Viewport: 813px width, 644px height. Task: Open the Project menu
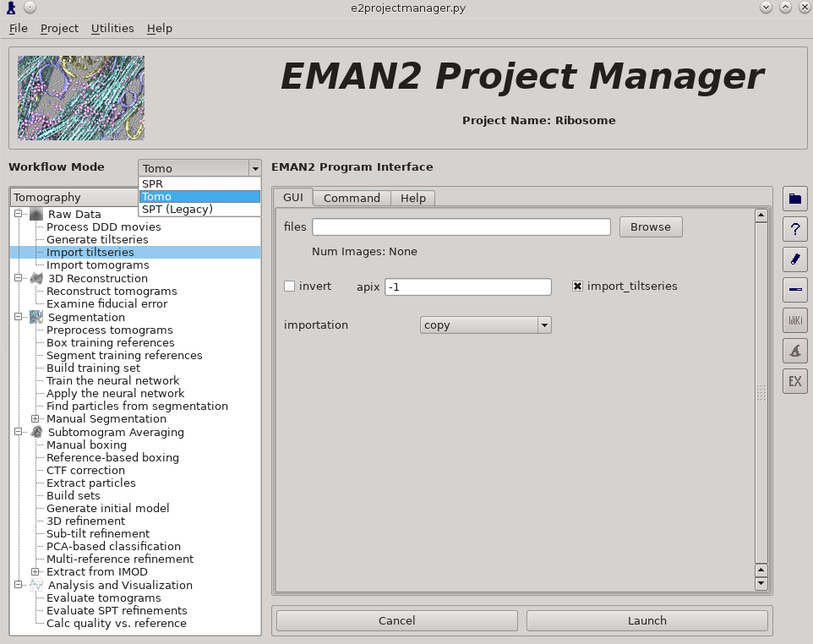[59, 28]
